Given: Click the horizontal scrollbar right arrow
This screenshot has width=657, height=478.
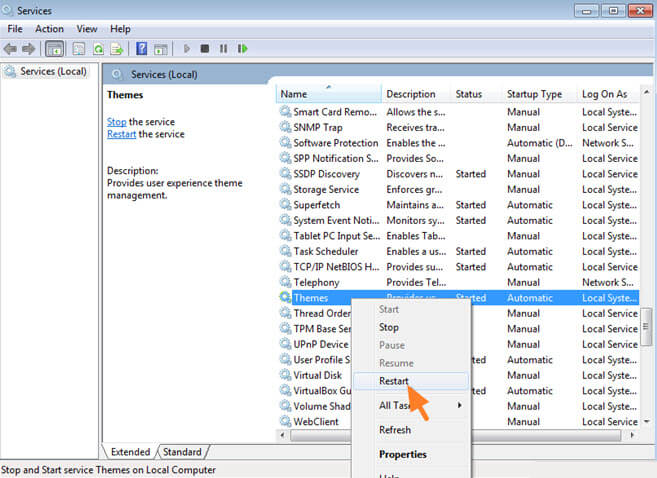Looking at the screenshot, I should pyautogui.click(x=632, y=436).
